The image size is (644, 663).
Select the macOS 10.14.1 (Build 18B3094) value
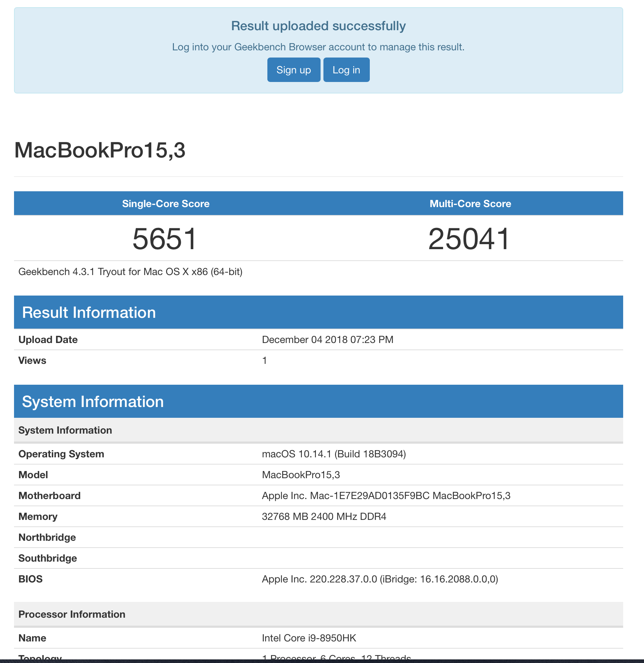tap(334, 454)
